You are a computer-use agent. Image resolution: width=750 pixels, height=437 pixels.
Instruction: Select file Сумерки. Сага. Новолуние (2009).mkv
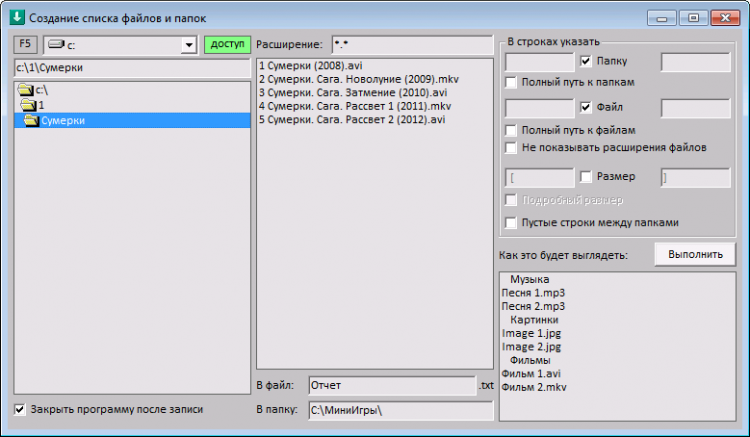359,79
